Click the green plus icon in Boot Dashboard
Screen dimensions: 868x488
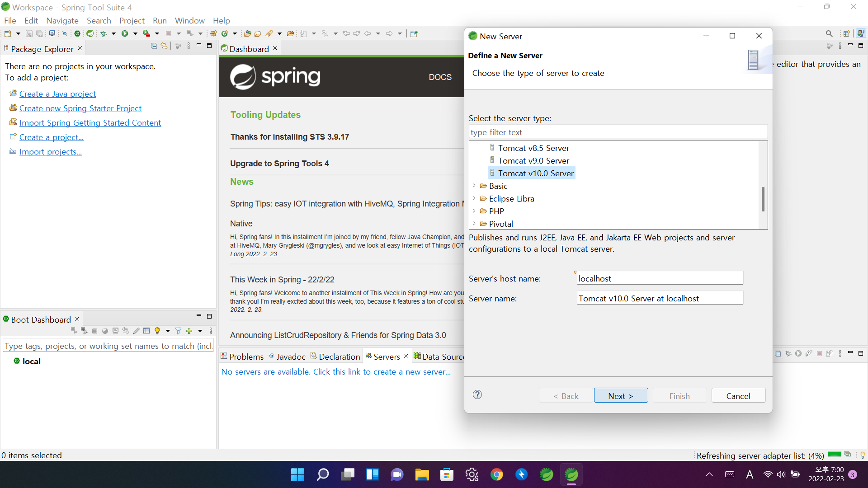(x=189, y=331)
